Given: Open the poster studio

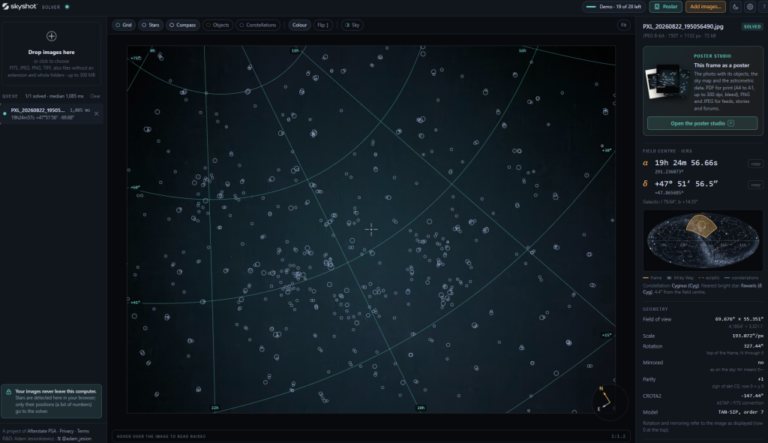Looking at the screenshot, I should pyautogui.click(x=702, y=123).
